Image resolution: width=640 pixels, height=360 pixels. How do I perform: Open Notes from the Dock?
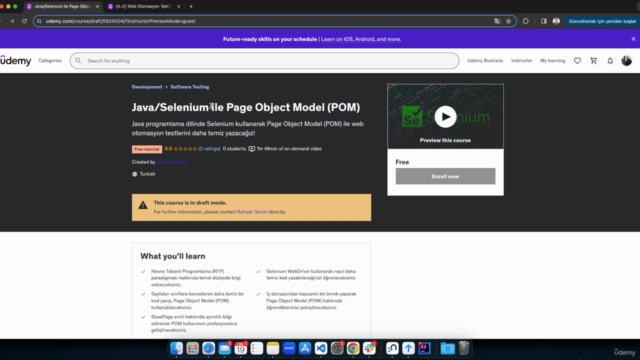(273, 348)
